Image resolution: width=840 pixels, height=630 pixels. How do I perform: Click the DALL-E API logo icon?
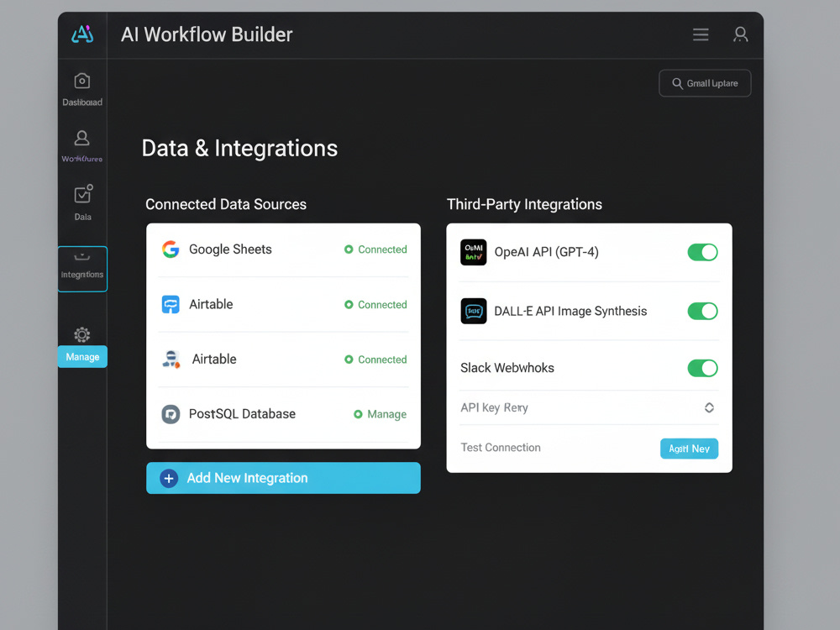(x=474, y=311)
